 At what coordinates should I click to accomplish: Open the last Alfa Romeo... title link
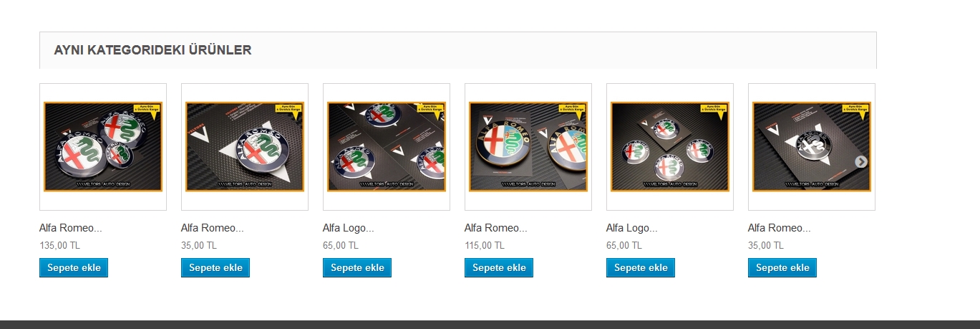[x=780, y=228]
